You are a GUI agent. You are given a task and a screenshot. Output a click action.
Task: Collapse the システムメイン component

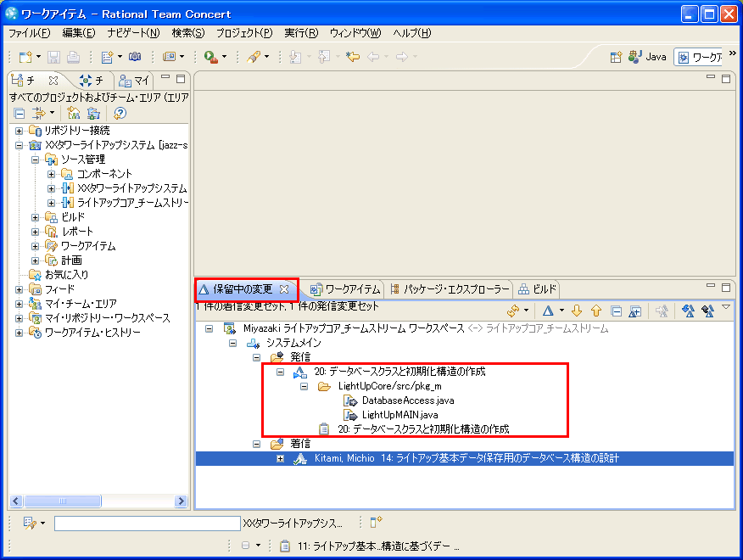pyautogui.click(x=232, y=343)
